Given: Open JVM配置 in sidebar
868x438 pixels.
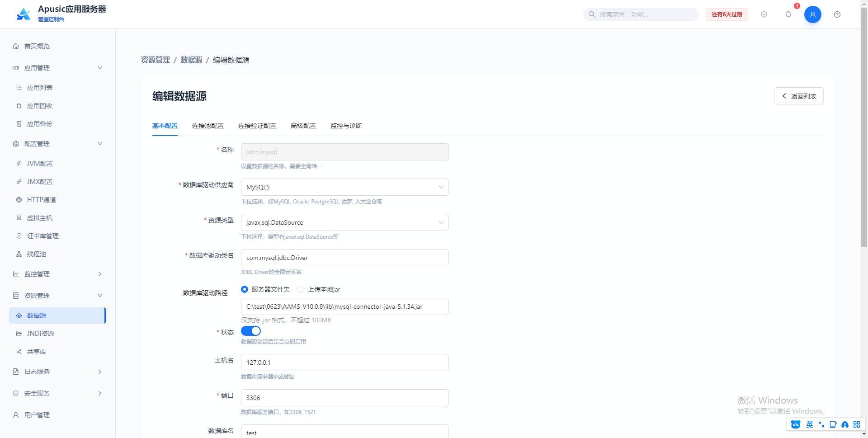Looking at the screenshot, I should pos(58,164).
